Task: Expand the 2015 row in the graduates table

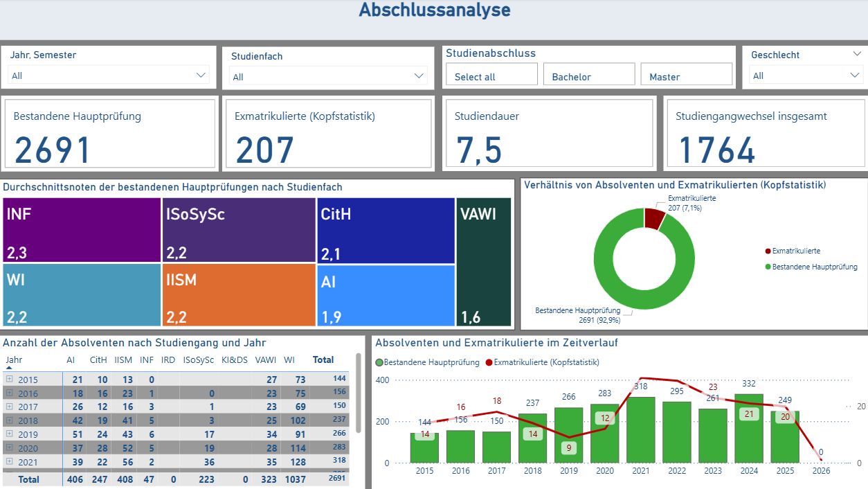Action: click(x=10, y=379)
